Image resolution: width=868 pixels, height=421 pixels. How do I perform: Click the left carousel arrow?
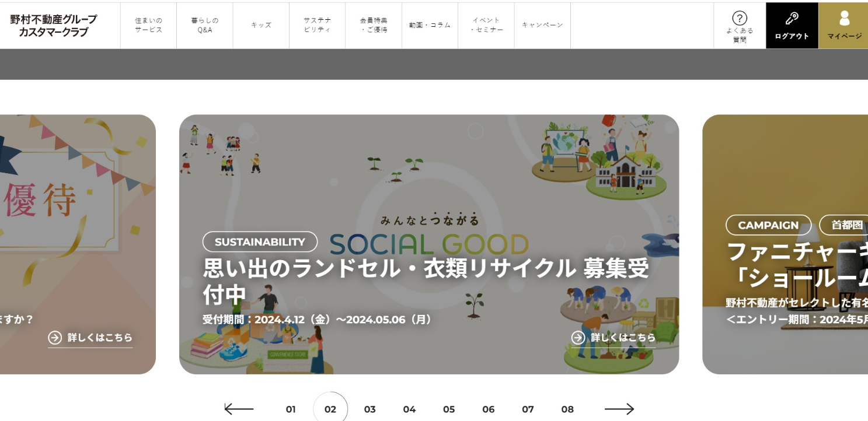coord(238,409)
